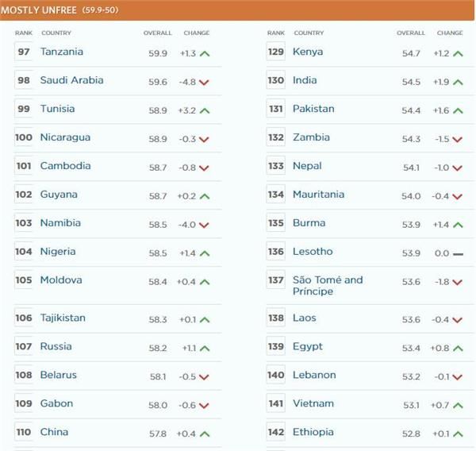Click the gray no-change dash beside Lesotho

click(457, 253)
